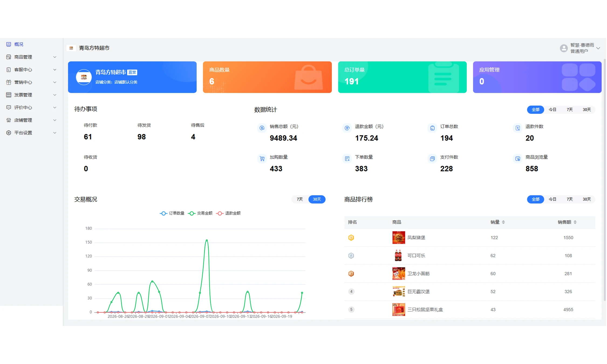Image resolution: width=607 pixels, height=364 pixels.
Task: Open the 应用管理 purple card
Action: pos(537,77)
